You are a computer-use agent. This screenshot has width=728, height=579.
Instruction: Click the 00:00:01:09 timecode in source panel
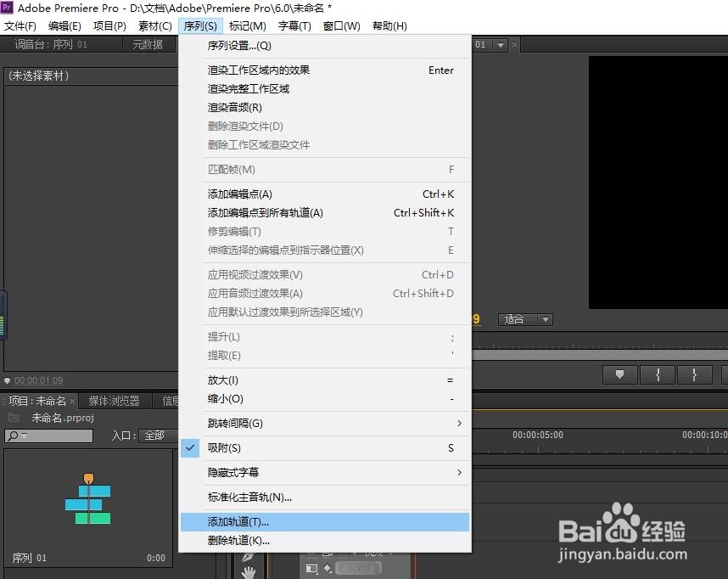click(38, 380)
